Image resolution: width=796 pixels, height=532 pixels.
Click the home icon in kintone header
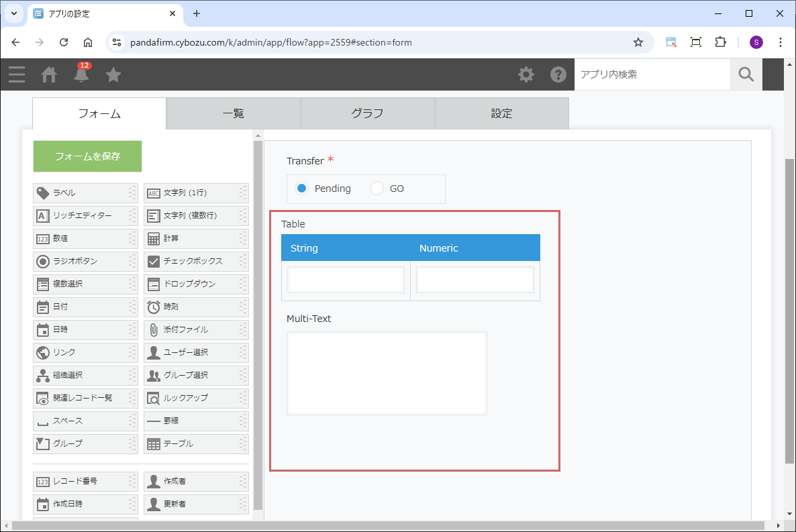click(x=49, y=74)
